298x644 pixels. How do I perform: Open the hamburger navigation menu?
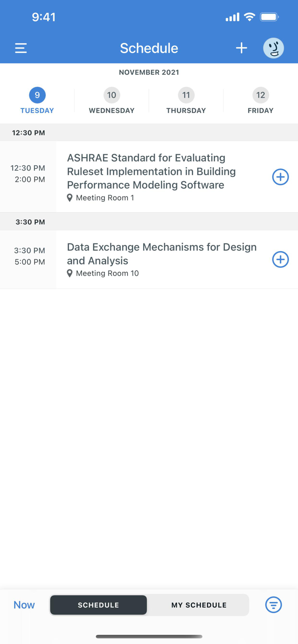(21, 48)
